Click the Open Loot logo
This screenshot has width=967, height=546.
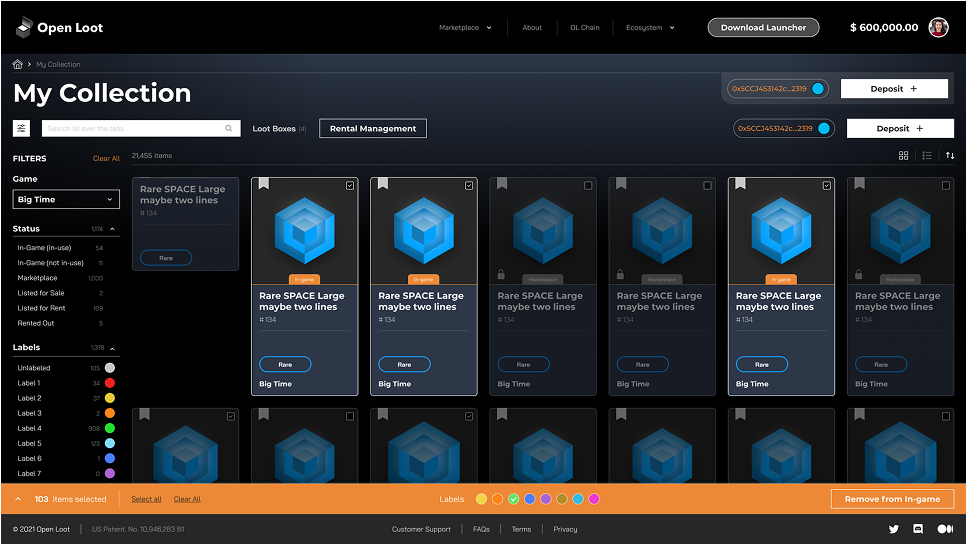tap(59, 28)
